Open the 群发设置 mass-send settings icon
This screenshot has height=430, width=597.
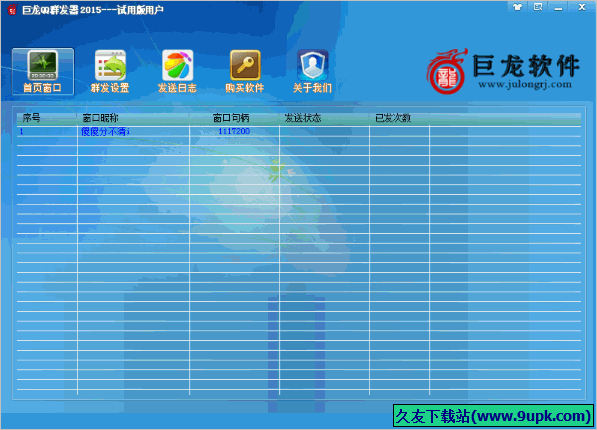(110, 71)
